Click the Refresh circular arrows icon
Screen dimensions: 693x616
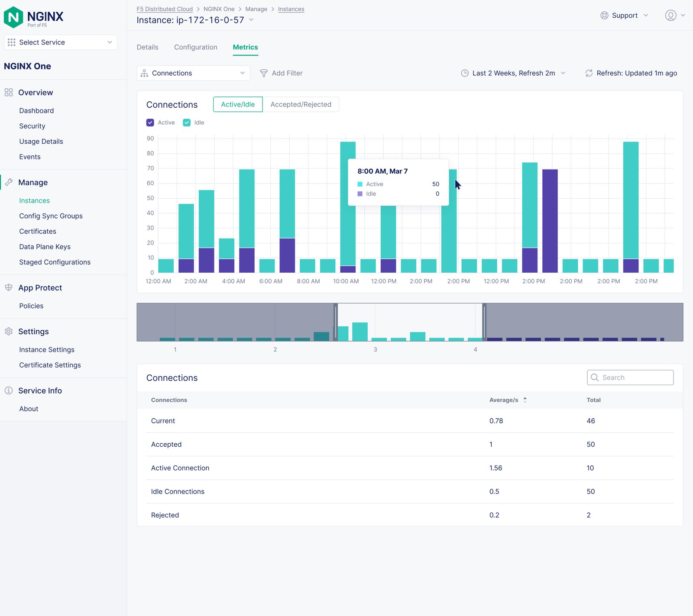[589, 73]
